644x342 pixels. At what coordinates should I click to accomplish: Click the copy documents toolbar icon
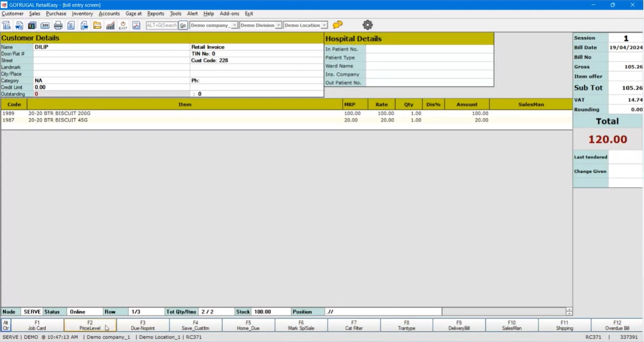tap(71, 25)
